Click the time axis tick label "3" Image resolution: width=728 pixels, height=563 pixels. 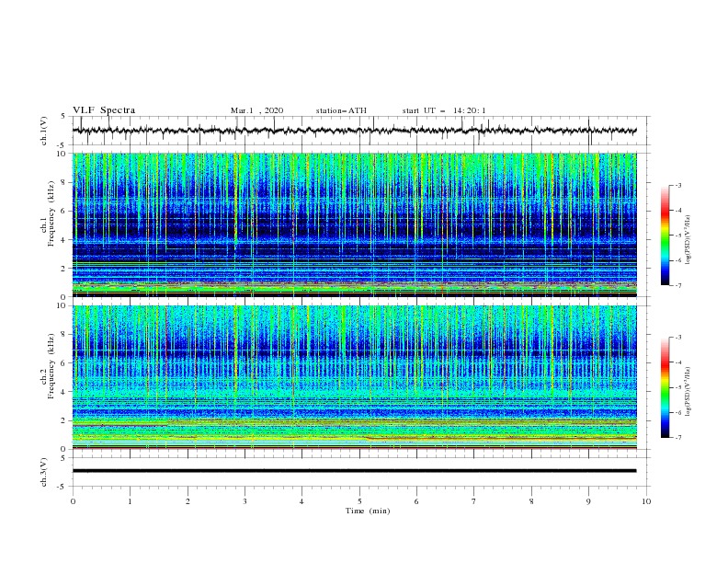[245, 501]
